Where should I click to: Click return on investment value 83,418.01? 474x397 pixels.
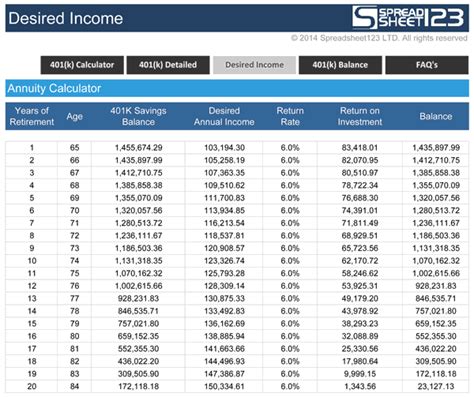click(360, 148)
